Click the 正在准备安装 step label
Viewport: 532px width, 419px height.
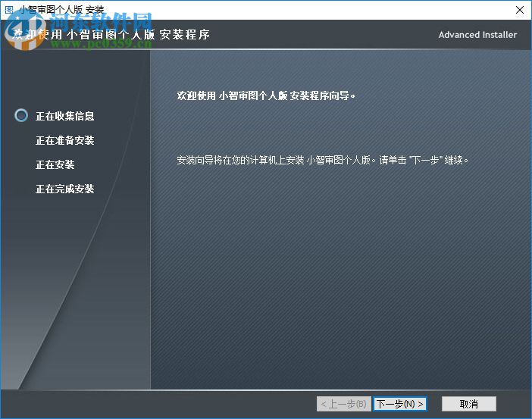65,140
